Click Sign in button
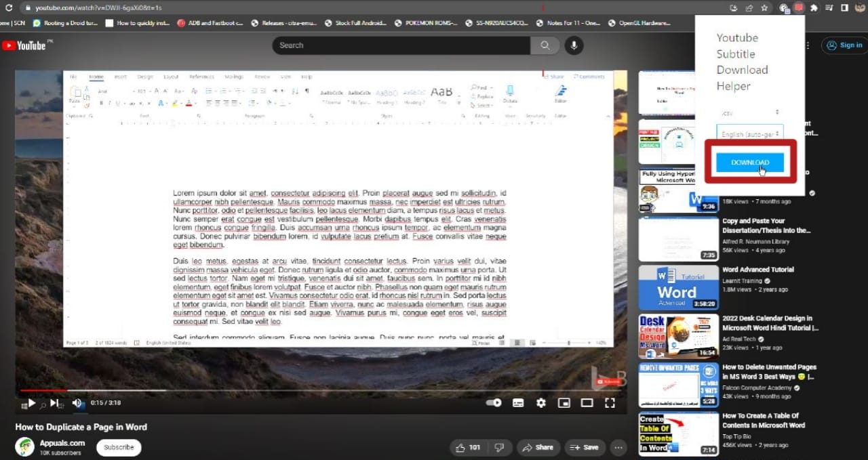 (x=844, y=45)
